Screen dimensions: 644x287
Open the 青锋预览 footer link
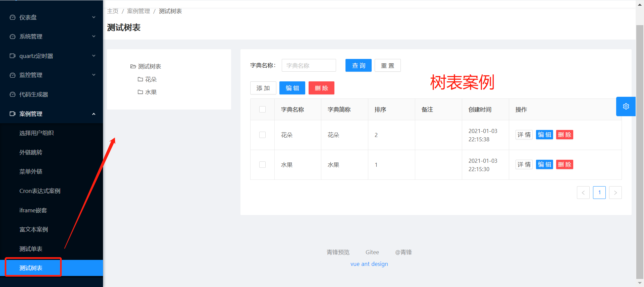pyautogui.click(x=338, y=252)
